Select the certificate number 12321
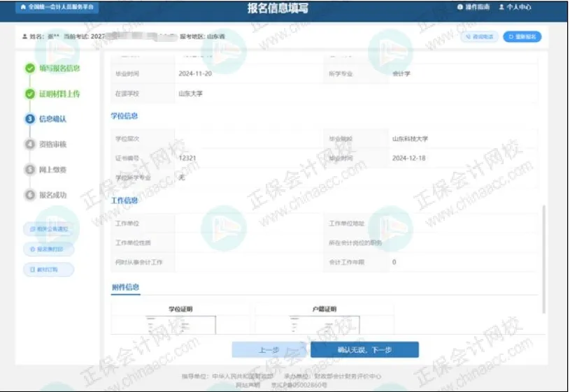This screenshot has height=392, width=570. [x=187, y=158]
